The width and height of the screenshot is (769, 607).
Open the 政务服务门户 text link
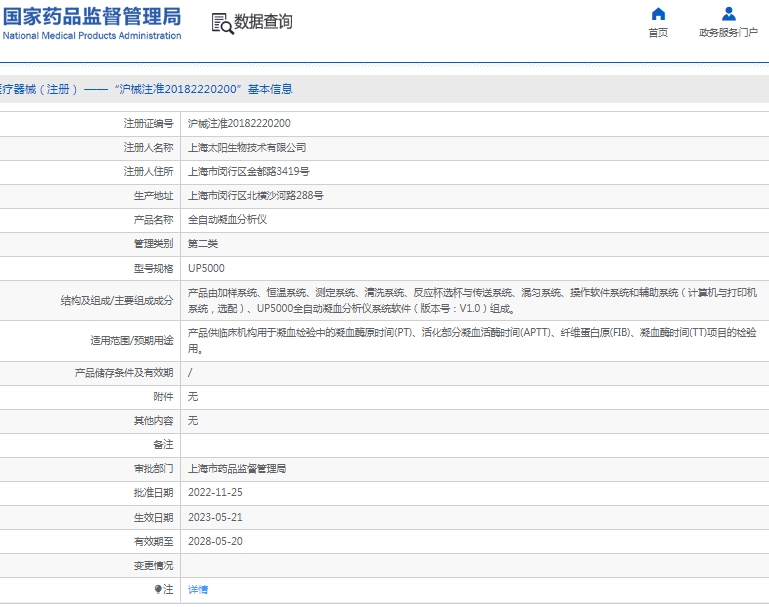click(728, 33)
